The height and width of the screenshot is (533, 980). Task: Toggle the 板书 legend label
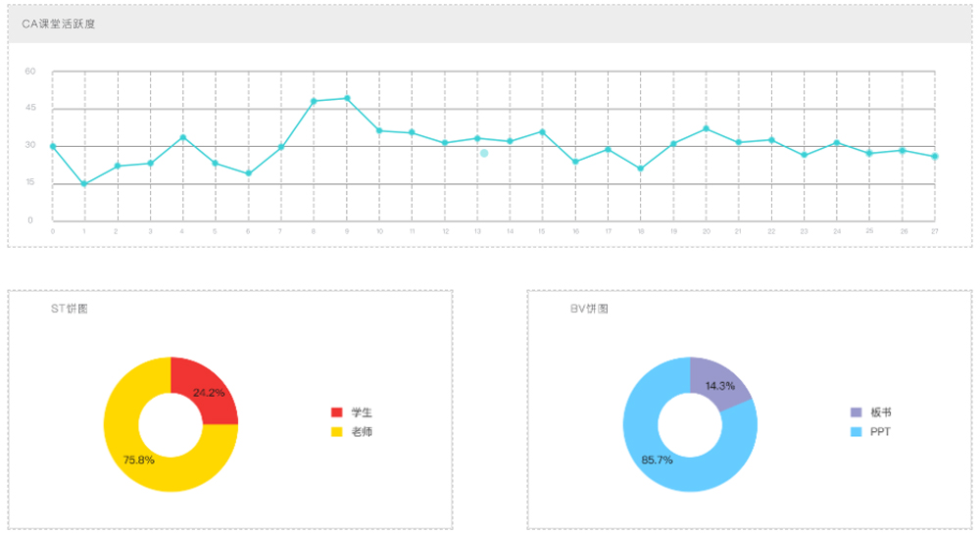click(881, 412)
